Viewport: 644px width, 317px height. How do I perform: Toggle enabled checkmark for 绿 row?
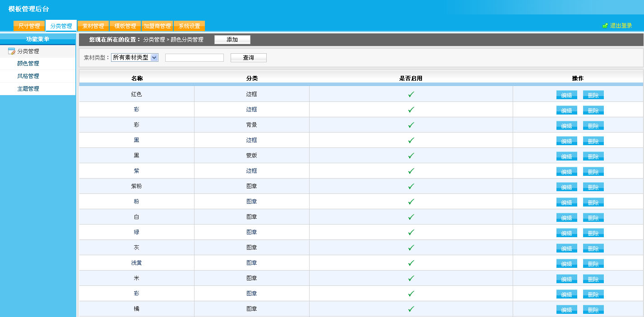click(x=411, y=232)
